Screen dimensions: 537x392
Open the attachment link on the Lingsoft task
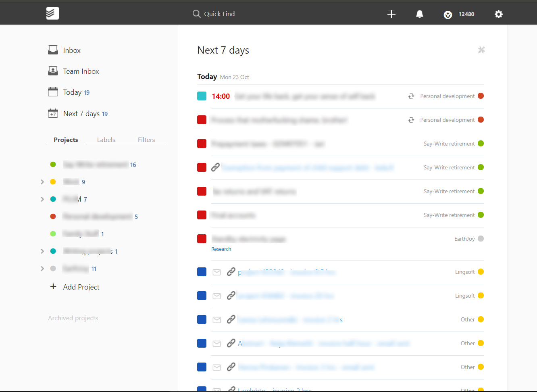point(231,272)
